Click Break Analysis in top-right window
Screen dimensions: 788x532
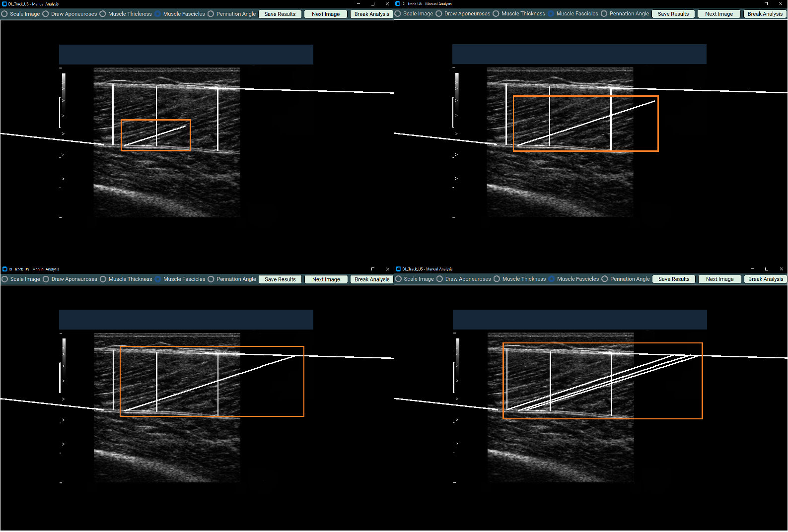[x=765, y=14]
